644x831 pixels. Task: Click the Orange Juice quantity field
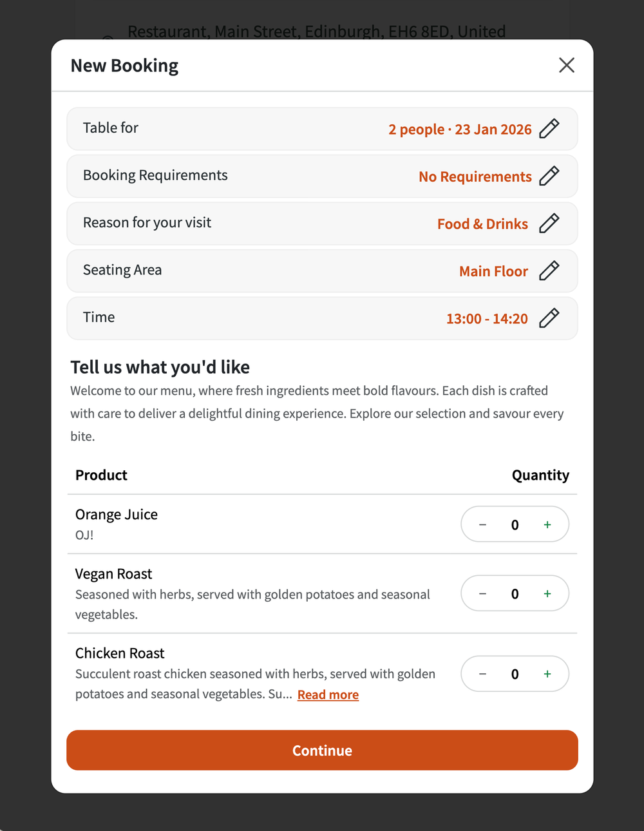pyautogui.click(x=515, y=524)
